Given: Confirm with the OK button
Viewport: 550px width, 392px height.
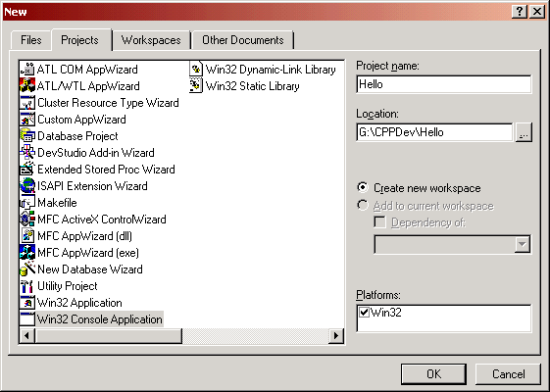Looking at the screenshot, I should pyautogui.click(x=433, y=374).
